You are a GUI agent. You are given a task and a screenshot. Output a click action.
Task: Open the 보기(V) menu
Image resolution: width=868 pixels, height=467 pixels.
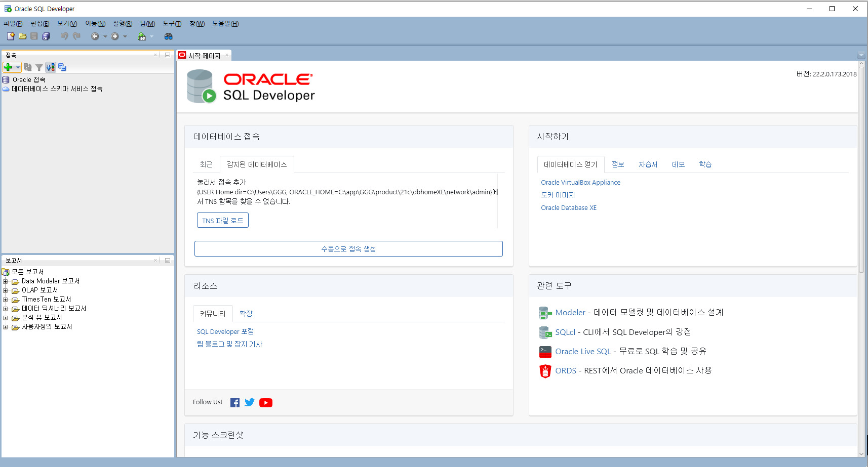click(67, 23)
